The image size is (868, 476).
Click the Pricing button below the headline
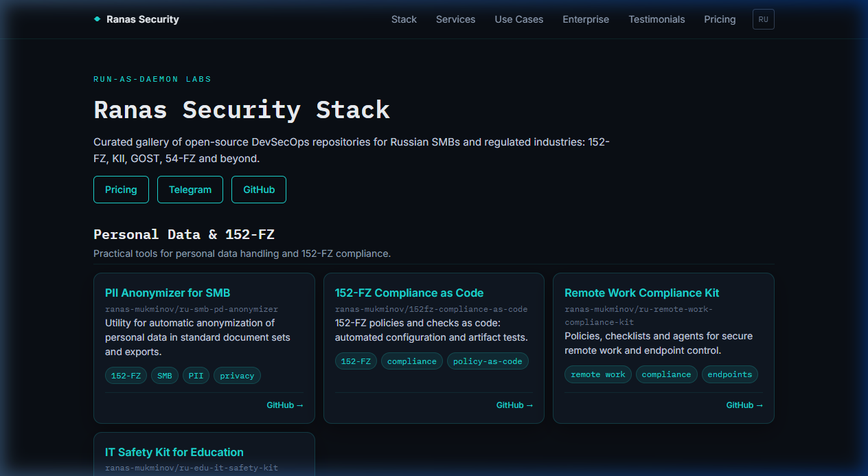[121, 190]
